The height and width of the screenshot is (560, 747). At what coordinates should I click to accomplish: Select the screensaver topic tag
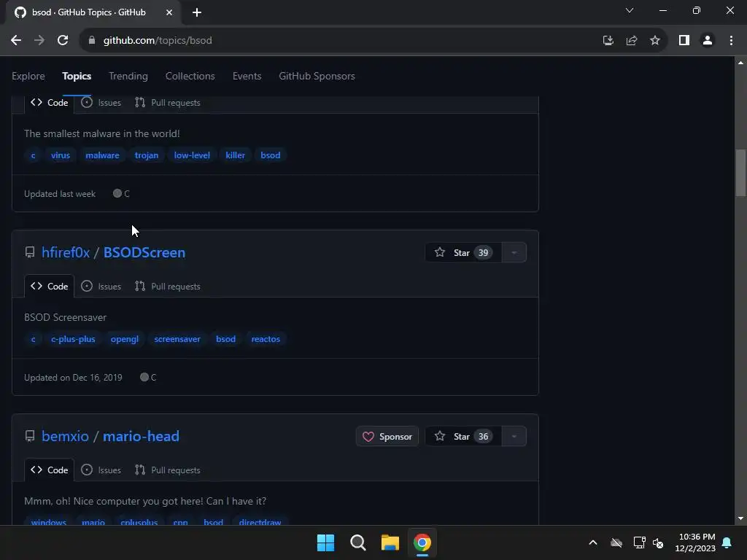(177, 339)
